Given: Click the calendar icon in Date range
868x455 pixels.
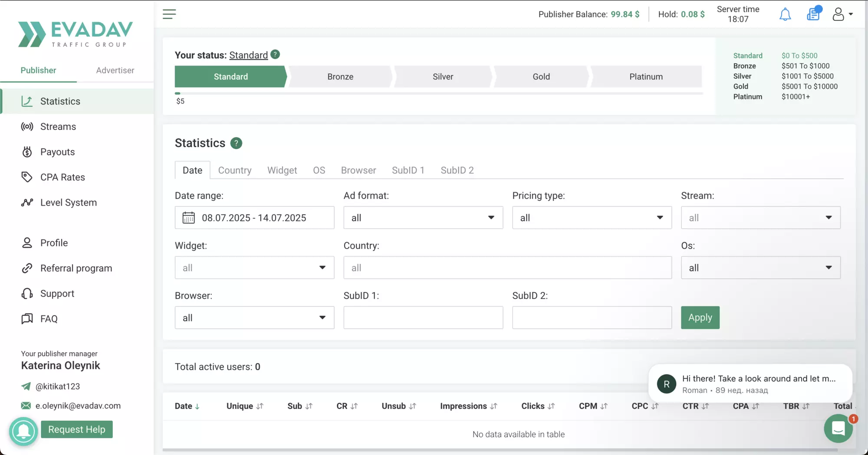Looking at the screenshot, I should (188, 218).
